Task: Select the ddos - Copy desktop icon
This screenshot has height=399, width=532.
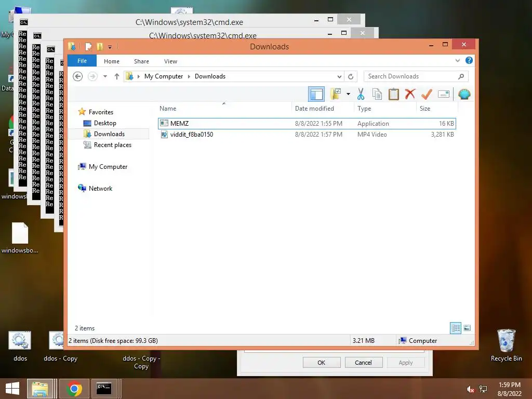Action: coord(60,345)
